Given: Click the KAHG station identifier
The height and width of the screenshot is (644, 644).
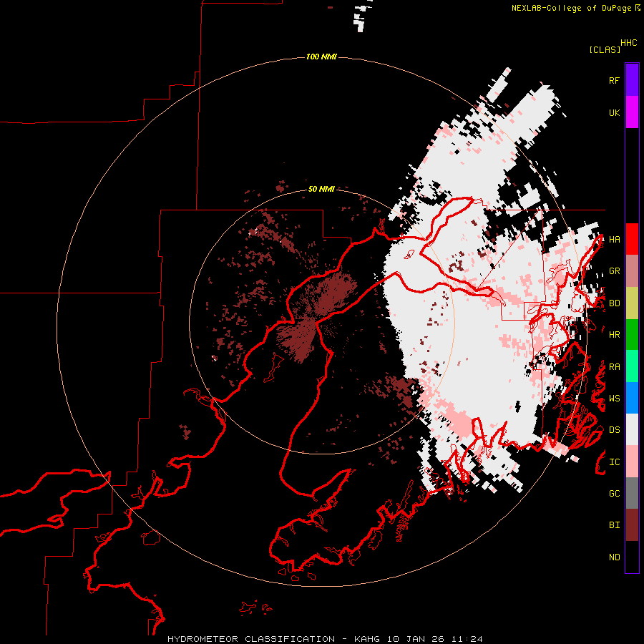Looking at the screenshot, I should (x=368, y=639).
